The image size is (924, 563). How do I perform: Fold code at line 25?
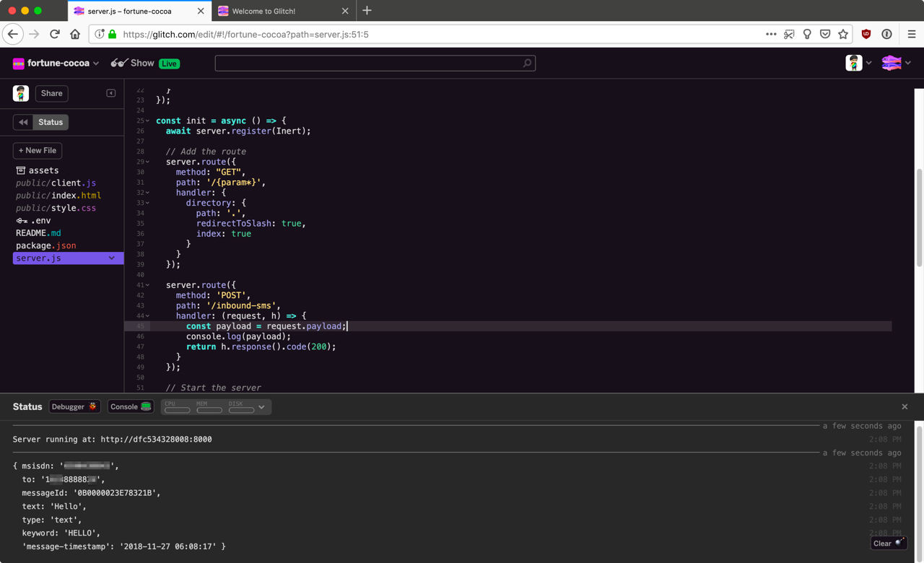(148, 121)
